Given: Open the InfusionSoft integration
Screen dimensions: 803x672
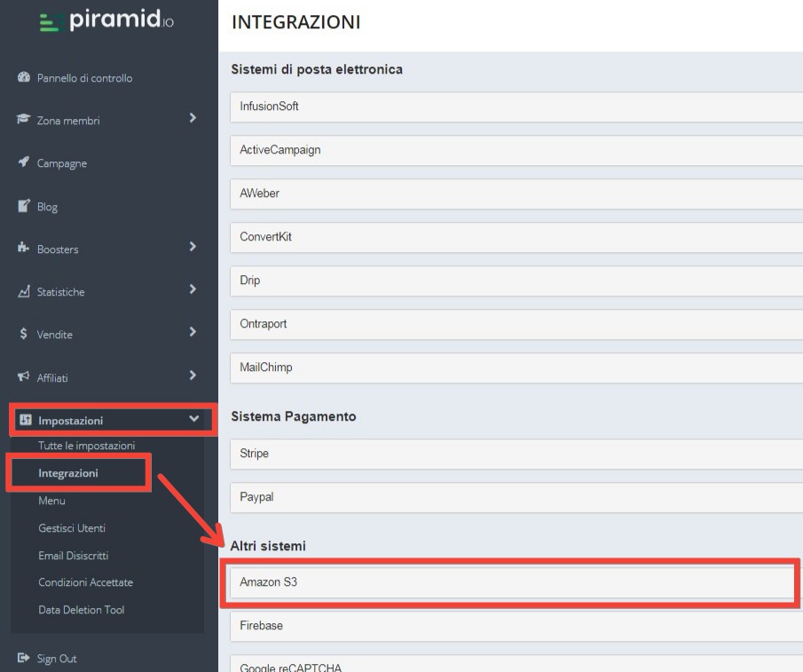Looking at the screenshot, I should (516, 107).
